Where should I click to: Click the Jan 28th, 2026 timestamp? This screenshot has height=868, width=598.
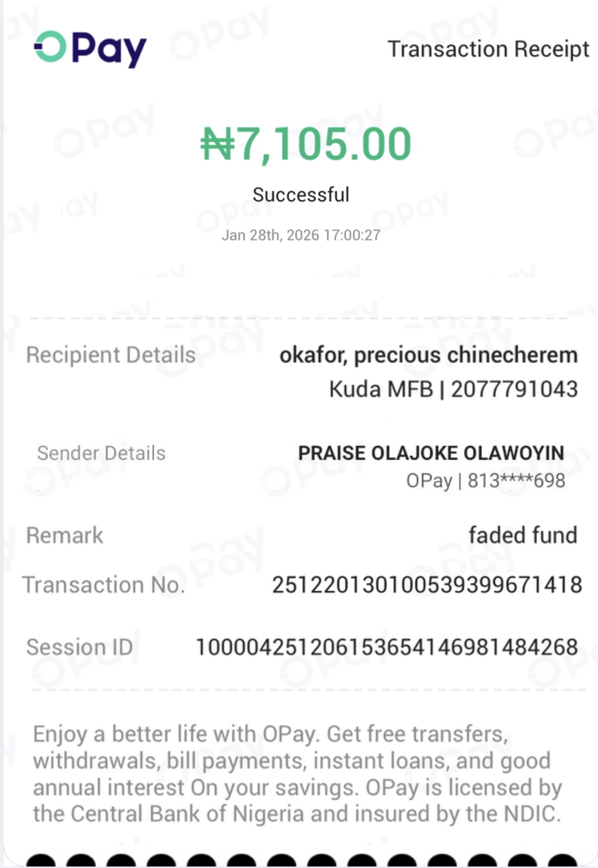pos(301,235)
